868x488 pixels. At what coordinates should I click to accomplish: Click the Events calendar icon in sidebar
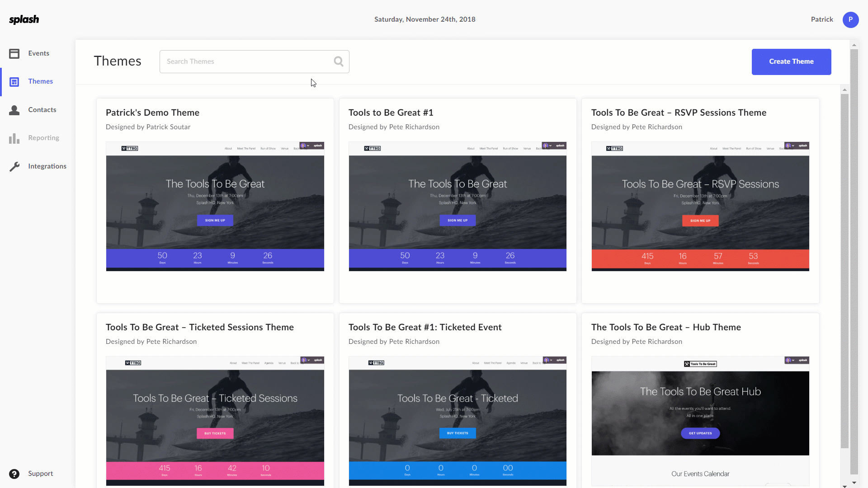coord(14,53)
